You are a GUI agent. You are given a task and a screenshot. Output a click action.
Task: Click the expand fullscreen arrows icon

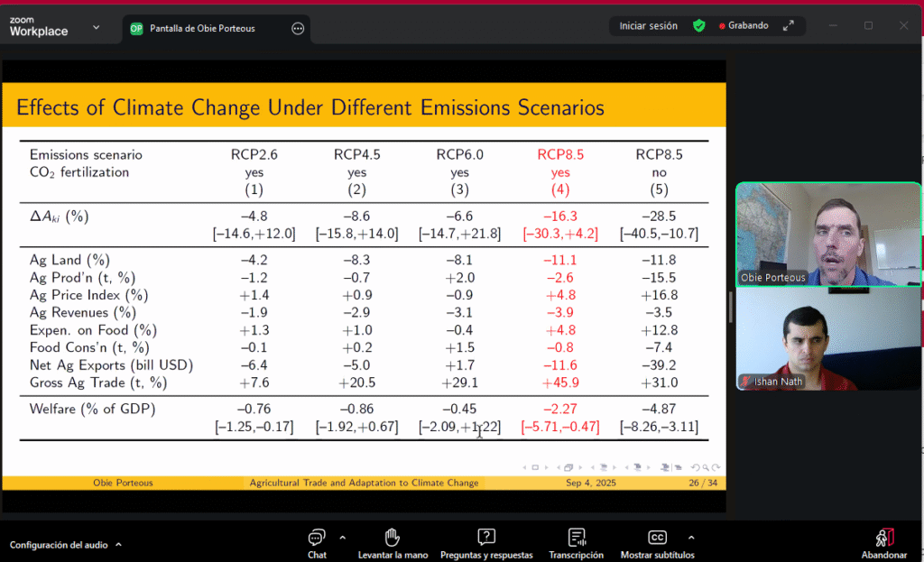pyautogui.click(x=789, y=26)
